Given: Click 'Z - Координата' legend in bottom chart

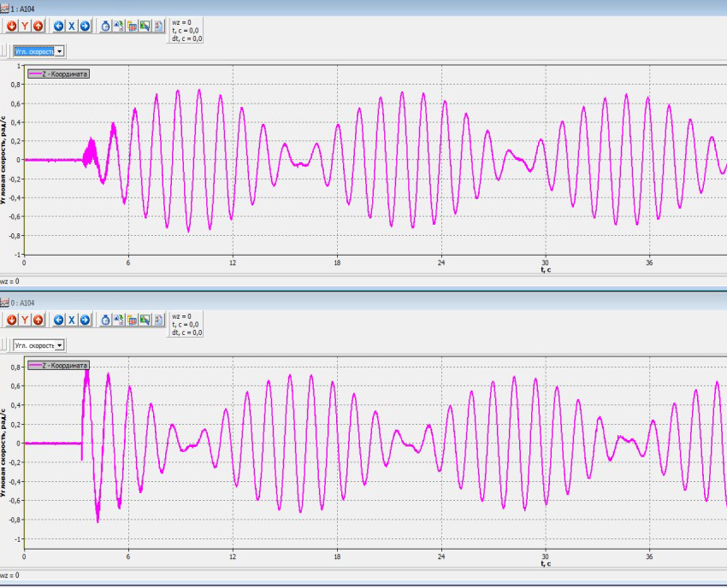Looking at the screenshot, I should (x=59, y=366).
